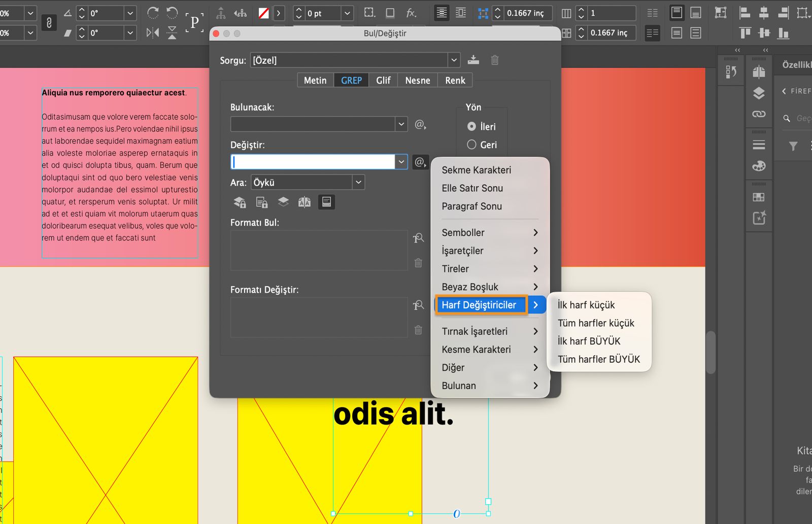Switch to the Glif tab

(383, 80)
